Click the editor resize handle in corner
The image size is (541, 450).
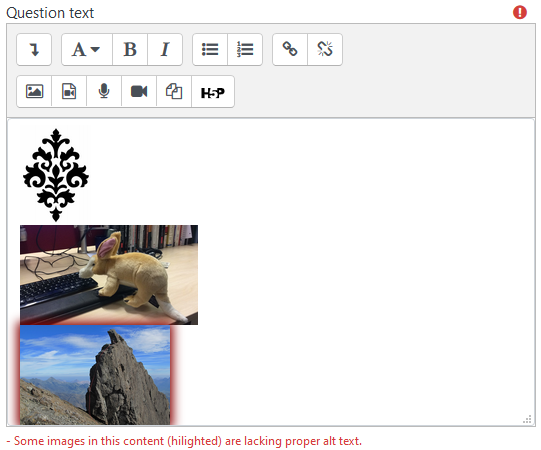tap(527, 419)
